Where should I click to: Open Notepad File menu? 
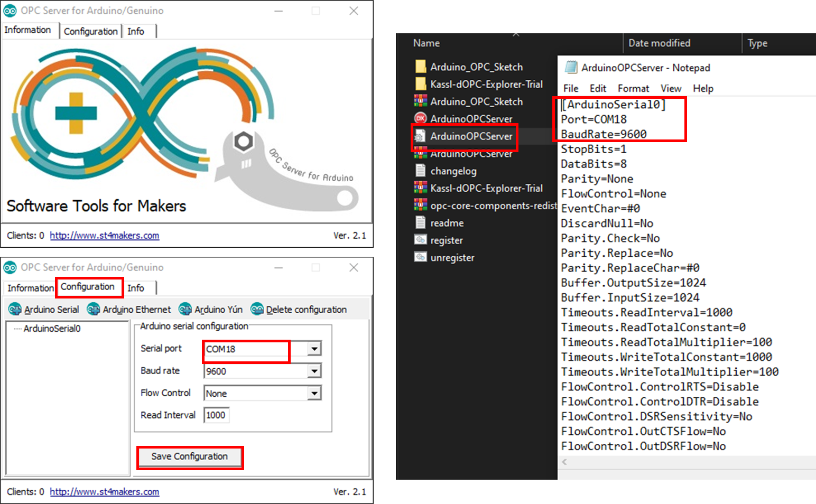pyautogui.click(x=571, y=88)
